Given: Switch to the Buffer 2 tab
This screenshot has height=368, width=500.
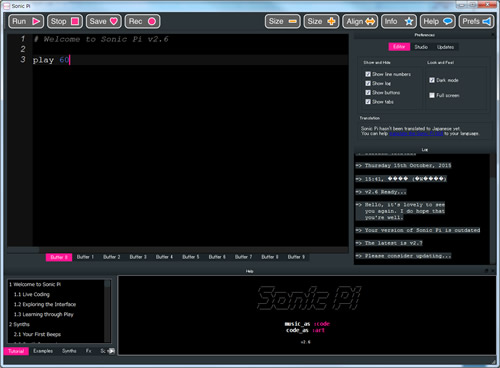Looking at the screenshot, I should coord(112,257).
